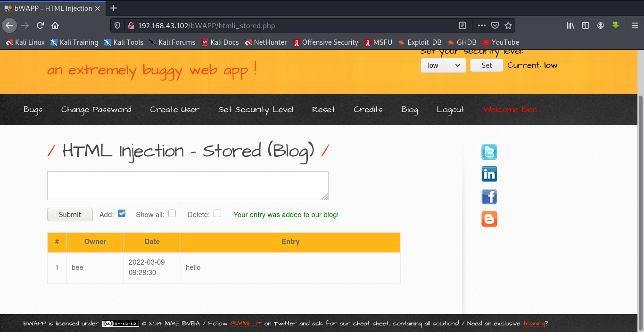Open the Library icon
Image resolution: width=644 pixels, height=332 pixels.
(x=570, y=25)
